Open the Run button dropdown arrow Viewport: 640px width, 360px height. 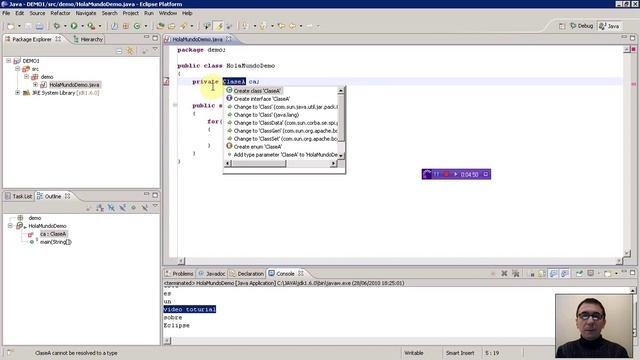pyautogui.click(x=82, y=26)
